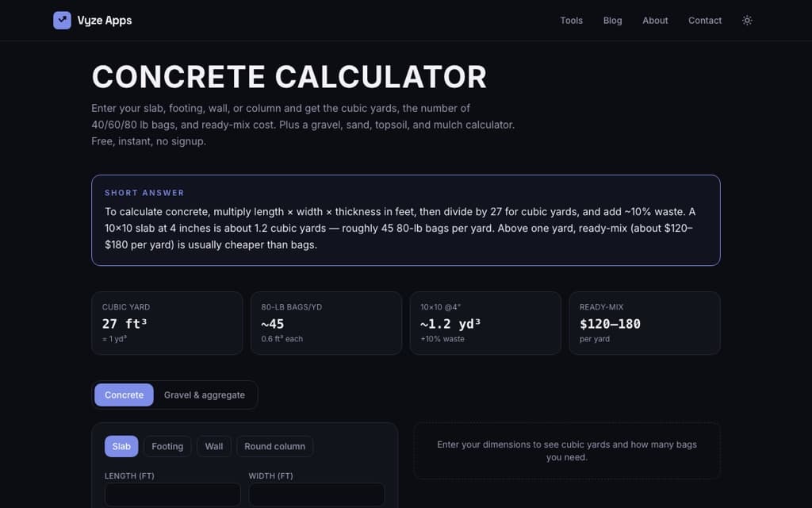Select the Slab shape option
The width and height of the screenshot is (812, 508).
121,446
